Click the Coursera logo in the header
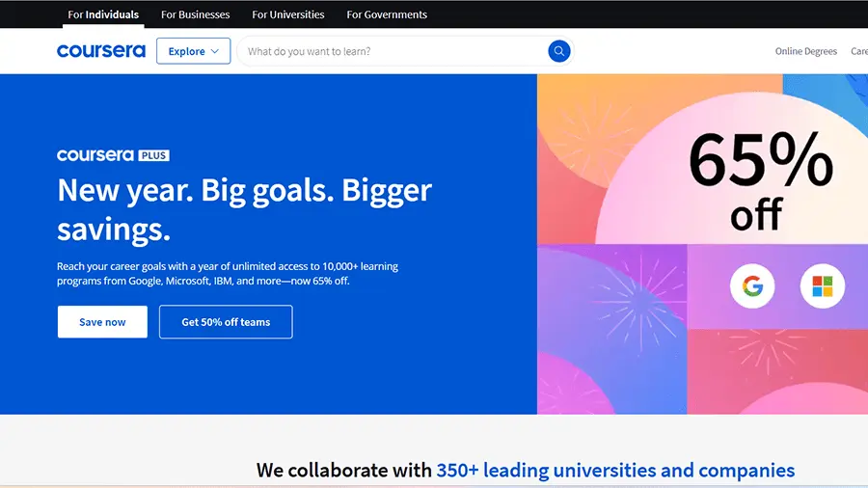 point(101,51)
